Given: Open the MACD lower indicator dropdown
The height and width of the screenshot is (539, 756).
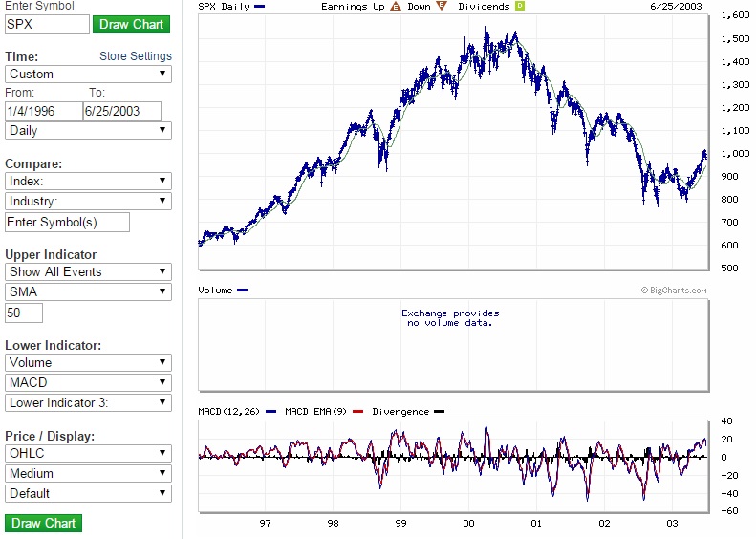Looking at the screenshot, I should [x=88, y=382].
